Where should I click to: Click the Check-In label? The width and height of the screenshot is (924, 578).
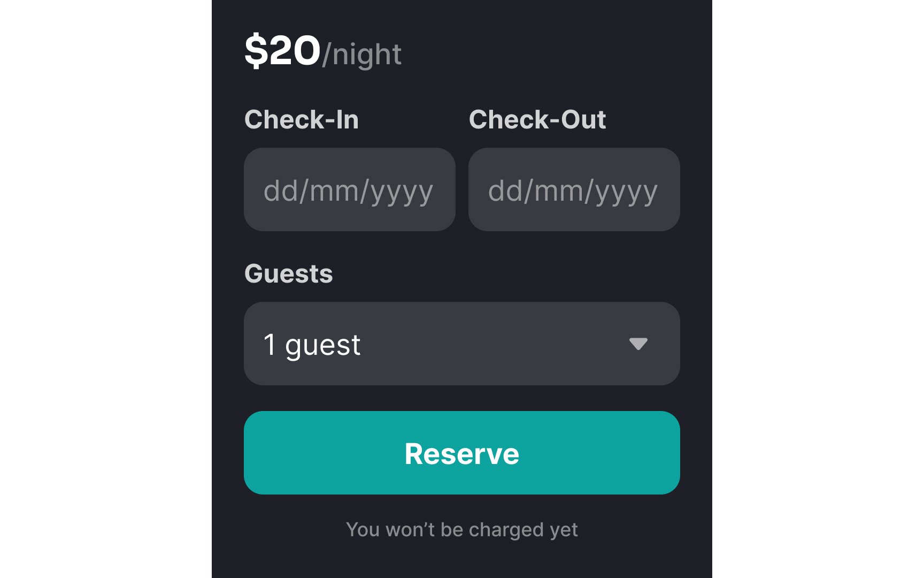(302, 119)
